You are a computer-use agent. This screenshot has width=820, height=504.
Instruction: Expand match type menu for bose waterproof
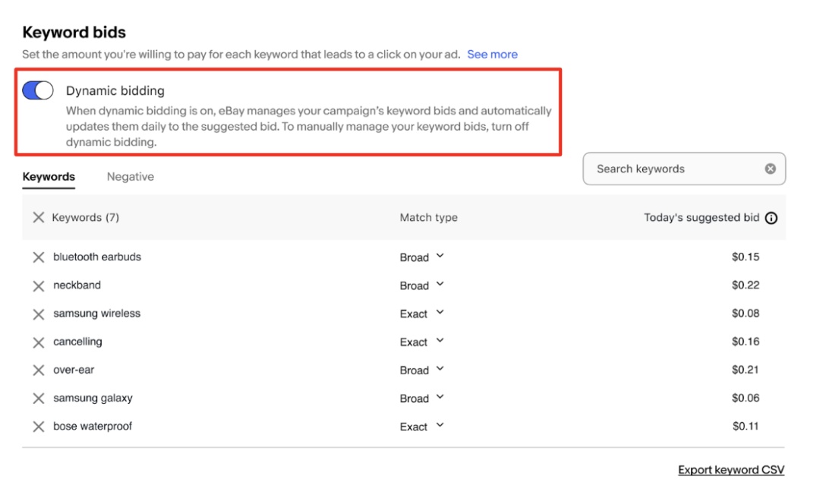point(421,426)
